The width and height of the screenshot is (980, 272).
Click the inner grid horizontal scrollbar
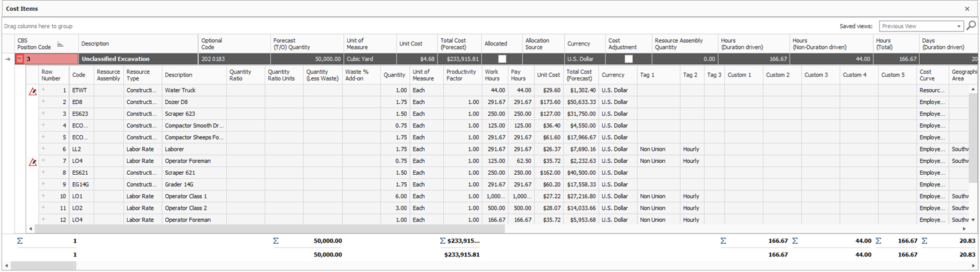tap(268, 228)
